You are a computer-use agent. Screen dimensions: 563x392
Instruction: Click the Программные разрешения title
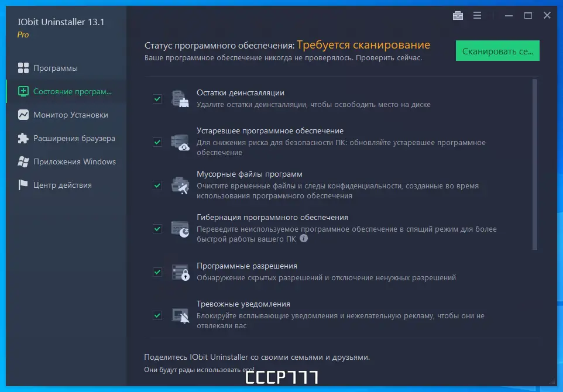(x=246, y=266)
